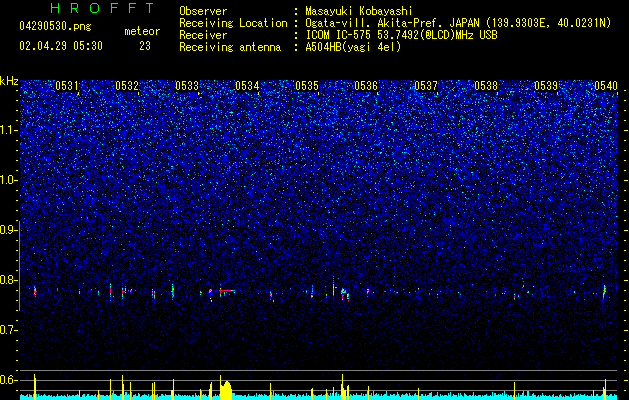Click the Observer label
Screen dimensions: 629x400
(203, 11)
